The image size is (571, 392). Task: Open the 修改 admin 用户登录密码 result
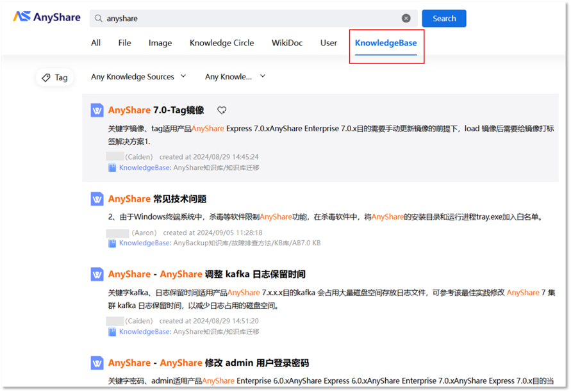tap(208, 363)
